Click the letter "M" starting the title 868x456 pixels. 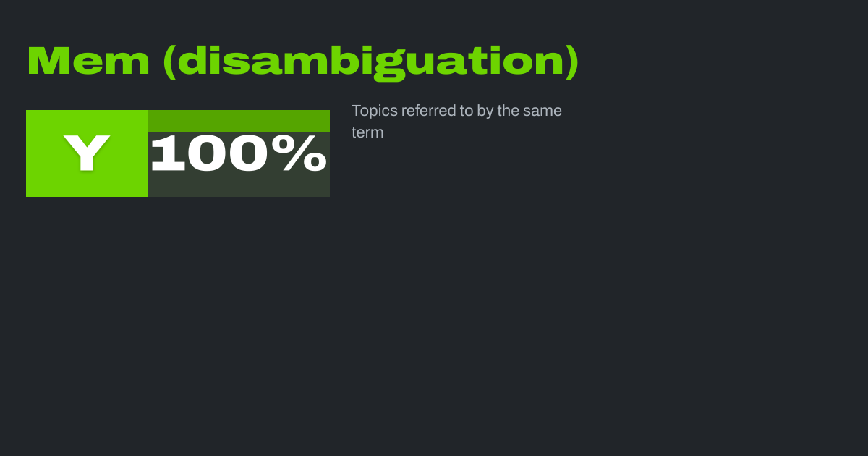[46, 62]
